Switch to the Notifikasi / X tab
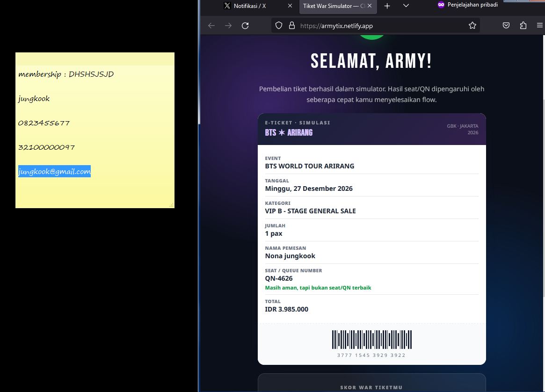545x392 pixels. (x=257, y=6)
